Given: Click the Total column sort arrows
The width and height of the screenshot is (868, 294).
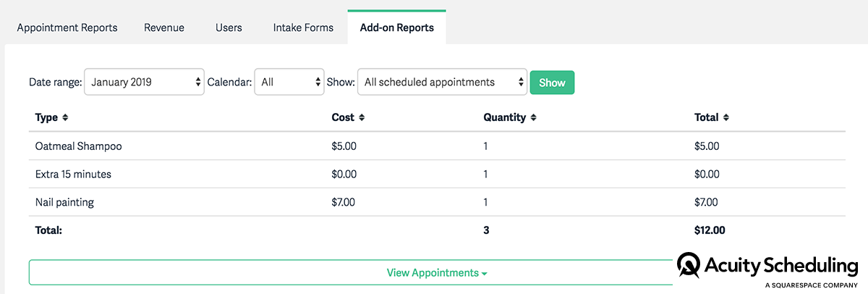Looking at the screenshot, I should click(x=726, y=117).
